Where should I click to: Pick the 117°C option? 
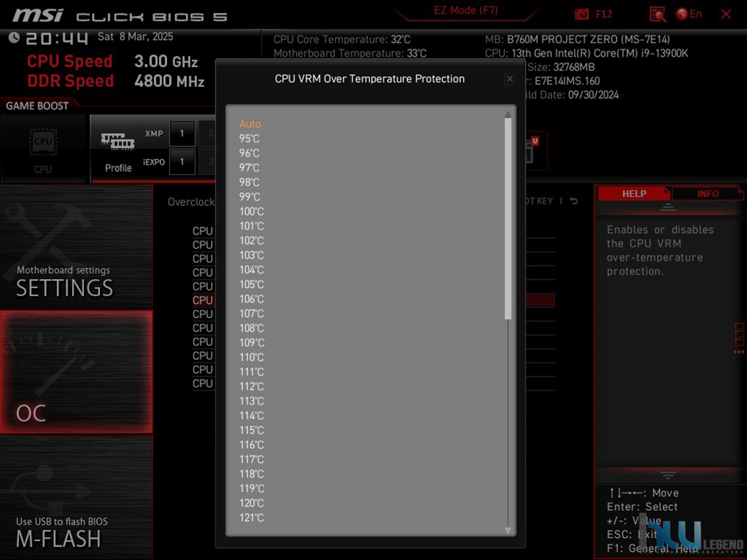(x=251, y=459)
